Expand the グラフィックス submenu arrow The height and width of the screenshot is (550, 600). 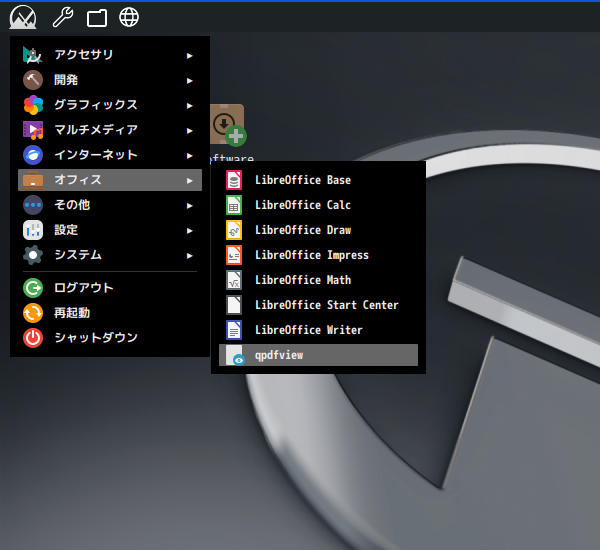pos(189,105)
